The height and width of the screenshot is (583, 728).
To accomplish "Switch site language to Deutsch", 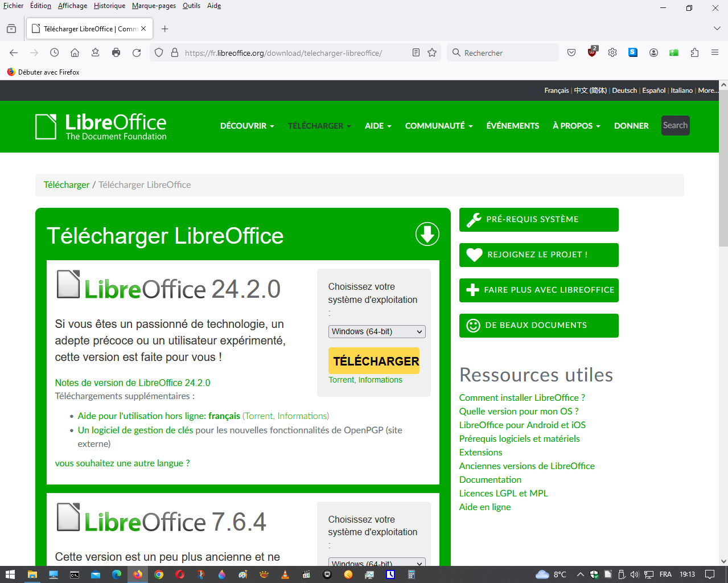I will point(624,91).
